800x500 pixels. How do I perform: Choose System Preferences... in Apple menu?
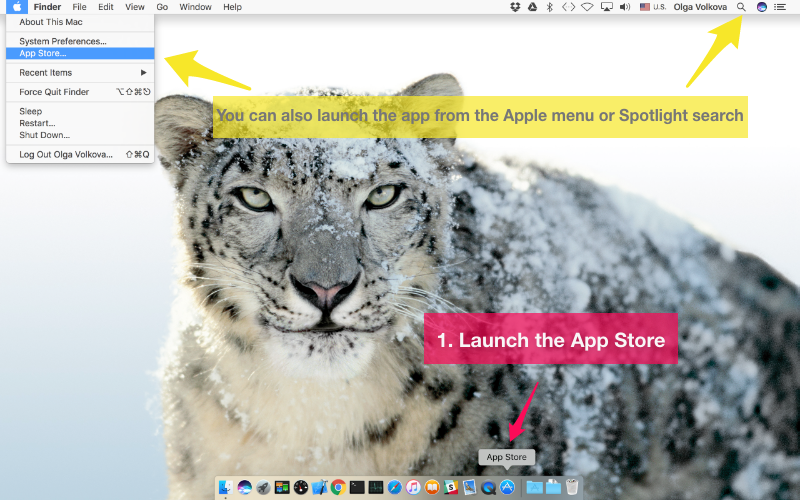click(80, 41)
